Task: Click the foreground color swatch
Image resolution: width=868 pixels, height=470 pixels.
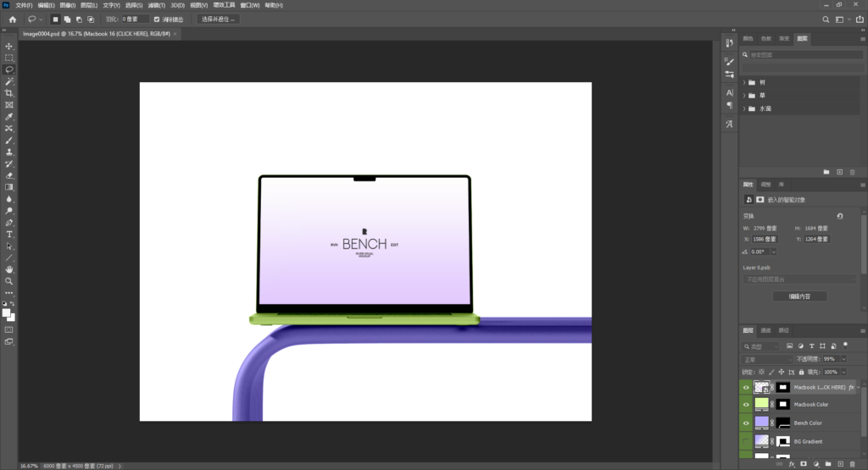Action: [x=7, y=313]
